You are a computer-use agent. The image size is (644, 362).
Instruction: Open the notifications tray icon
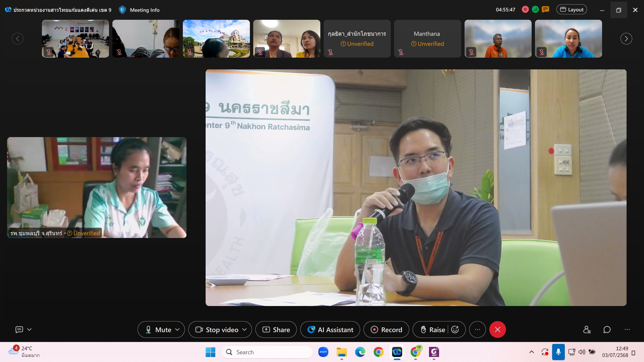point(634,353)
